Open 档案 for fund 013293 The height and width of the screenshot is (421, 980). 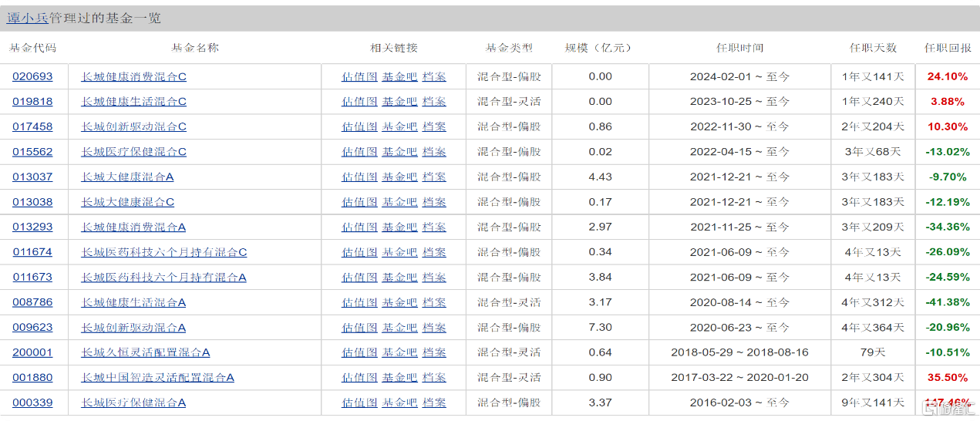click(434, 227)
